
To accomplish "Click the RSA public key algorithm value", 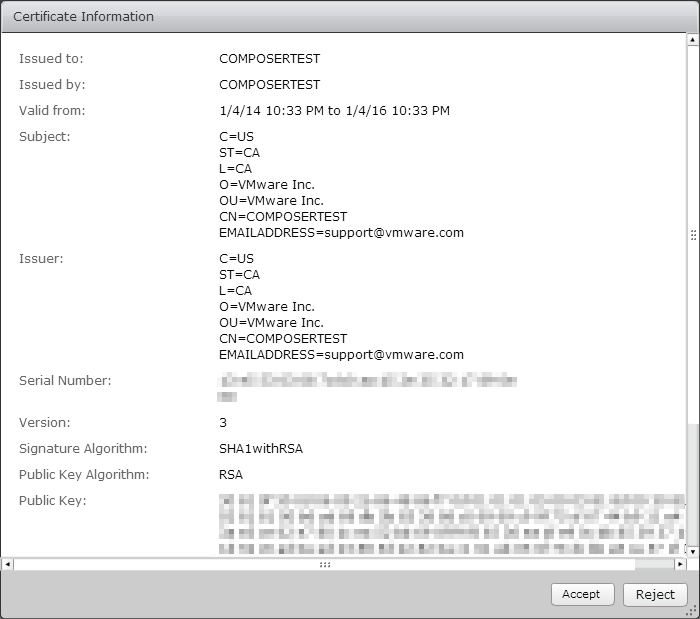I will pyautogui.click(x=231, y=474).
